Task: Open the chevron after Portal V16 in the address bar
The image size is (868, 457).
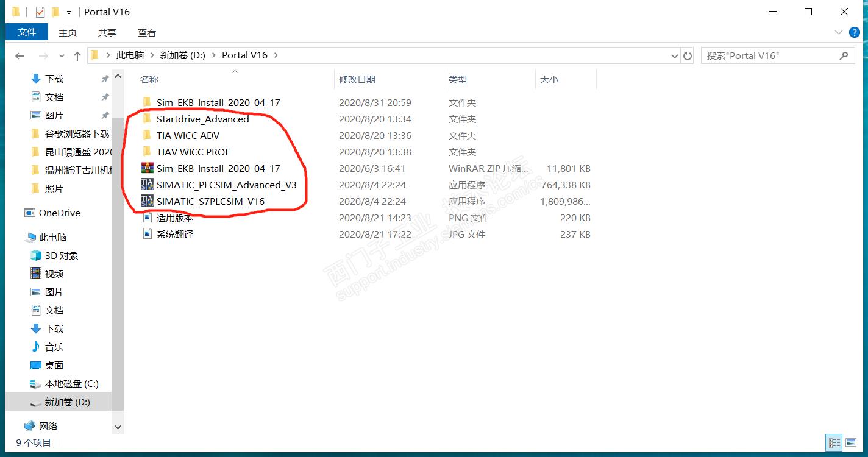Action: pos(276,55)
